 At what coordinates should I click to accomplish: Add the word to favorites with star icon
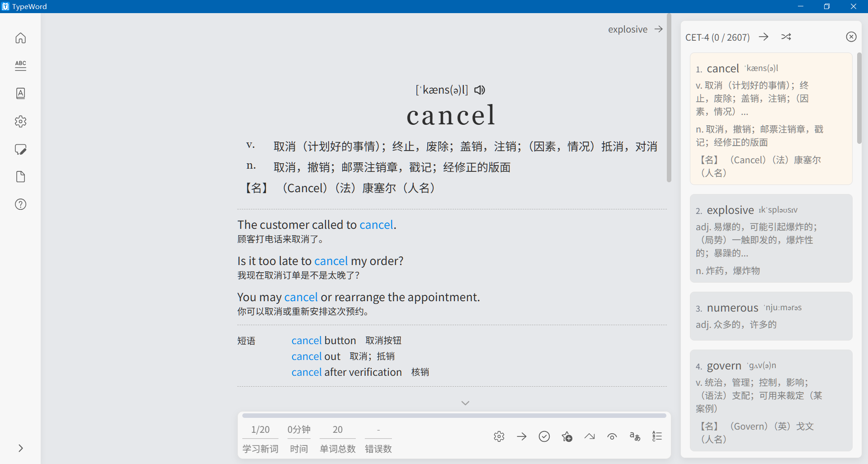pos(567,436)
